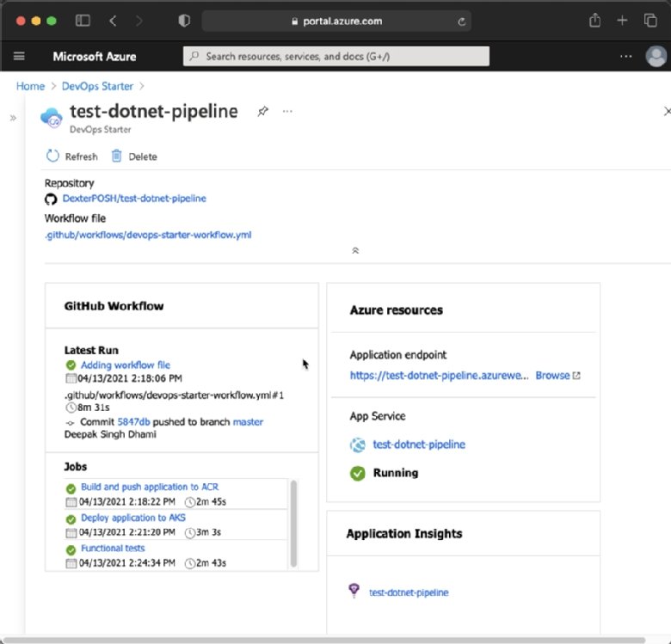Toggle the Safari sidebar icon
This screenshot has height=644, width=671.
83,21
